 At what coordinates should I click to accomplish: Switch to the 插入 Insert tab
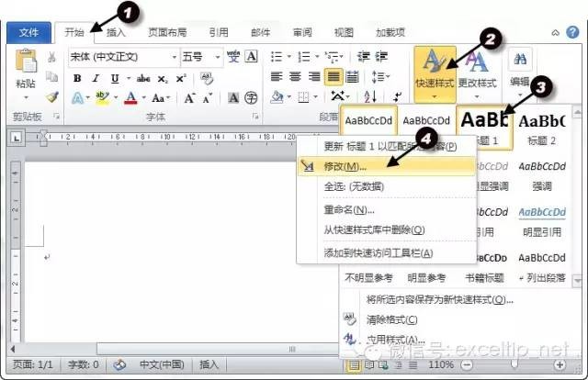pyautogui.click(x=116, y=33)
